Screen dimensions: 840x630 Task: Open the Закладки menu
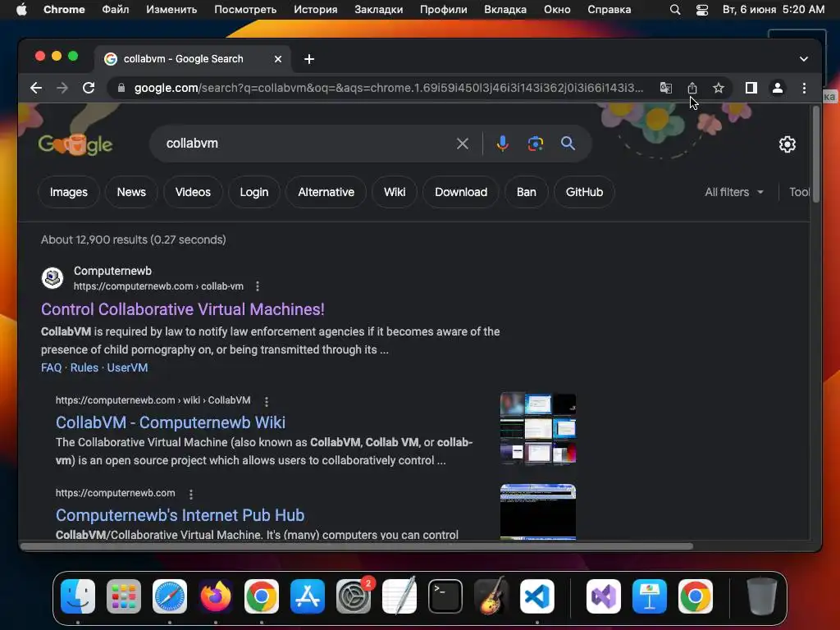379,10
